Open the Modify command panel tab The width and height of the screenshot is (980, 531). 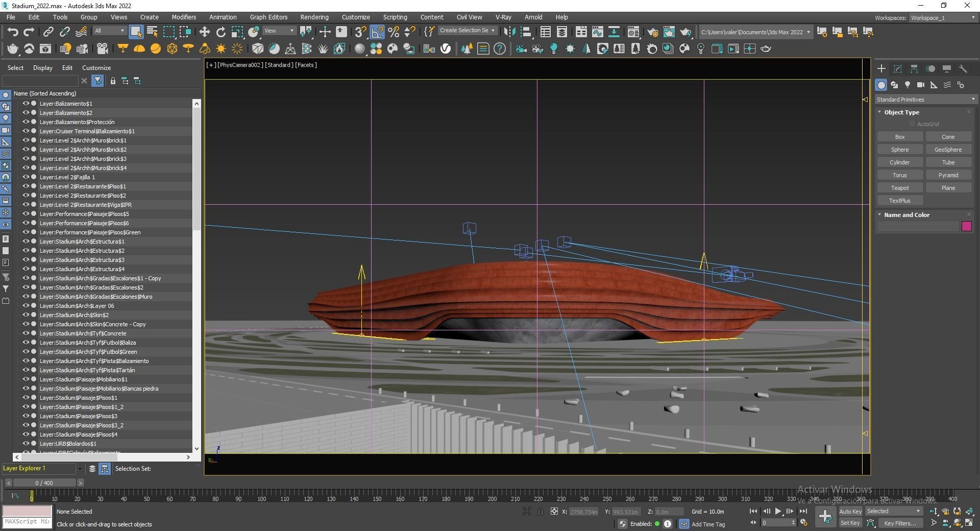pyautogui.click(x=898, y=69)
